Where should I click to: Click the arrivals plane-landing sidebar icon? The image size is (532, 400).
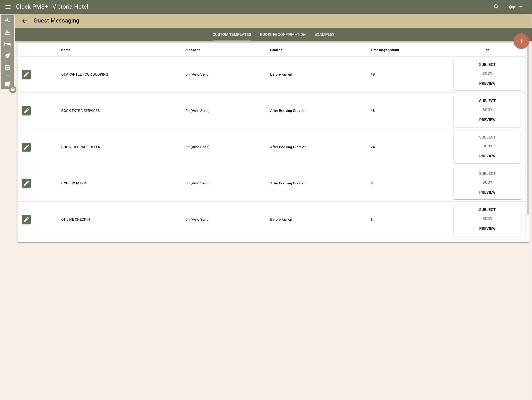pyautogui.click(x=7, y=21)
